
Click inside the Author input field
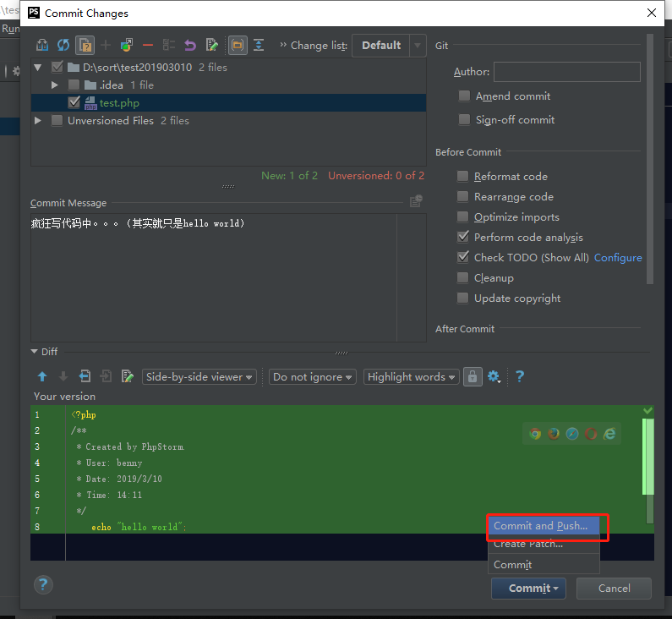pyautogui.click(x=567, y=72)
